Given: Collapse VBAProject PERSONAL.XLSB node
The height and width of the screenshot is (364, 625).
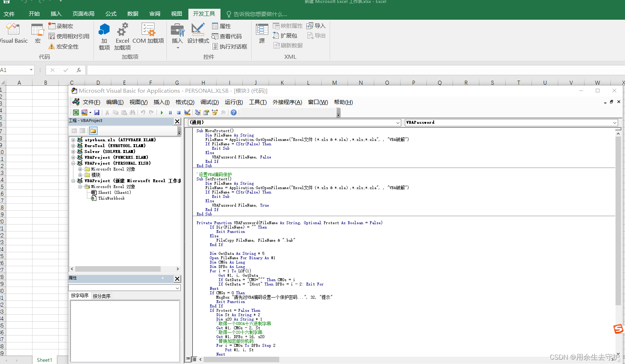Looking at the screenshot, I should point(73,163).
